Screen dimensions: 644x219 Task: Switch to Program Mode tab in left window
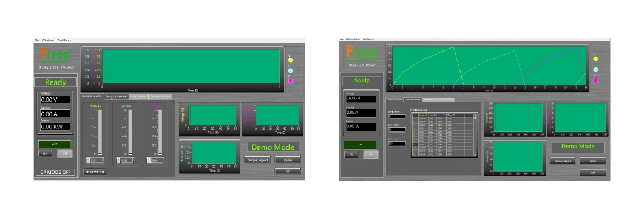click(x=116, y=96)
